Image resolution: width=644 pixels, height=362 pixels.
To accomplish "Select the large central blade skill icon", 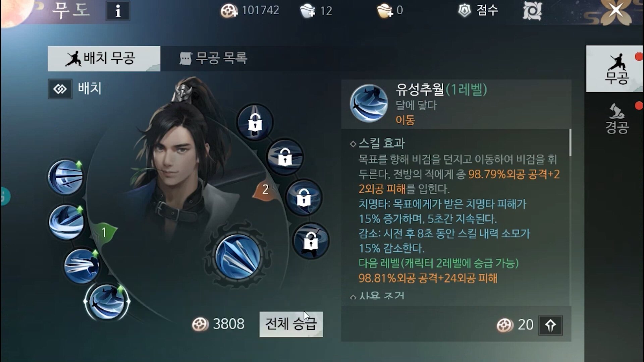I will point(238,256).
